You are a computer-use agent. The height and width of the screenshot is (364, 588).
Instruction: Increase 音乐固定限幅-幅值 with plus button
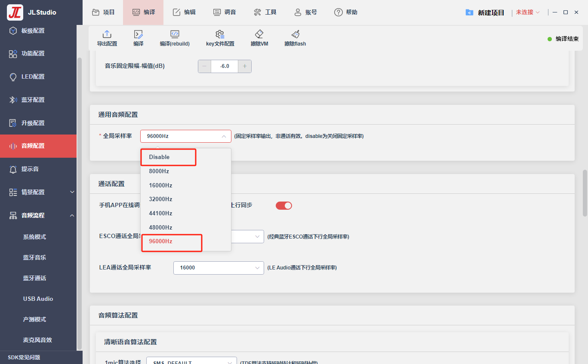(x=245, y=66)
